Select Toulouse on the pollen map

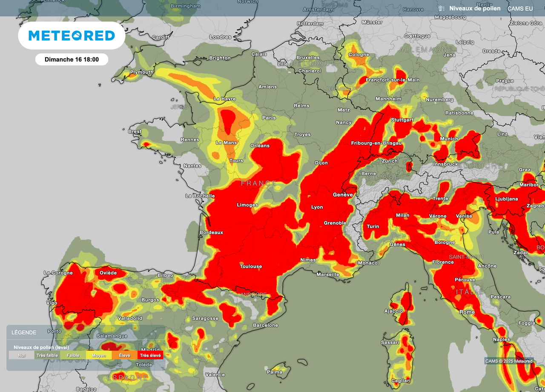pos(251,266)
